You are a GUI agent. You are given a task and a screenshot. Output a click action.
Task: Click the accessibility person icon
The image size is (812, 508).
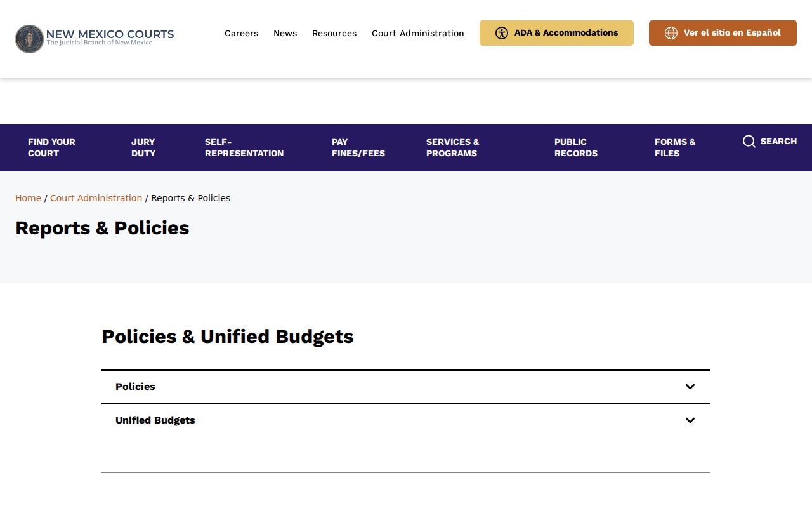tap(502, 33)
